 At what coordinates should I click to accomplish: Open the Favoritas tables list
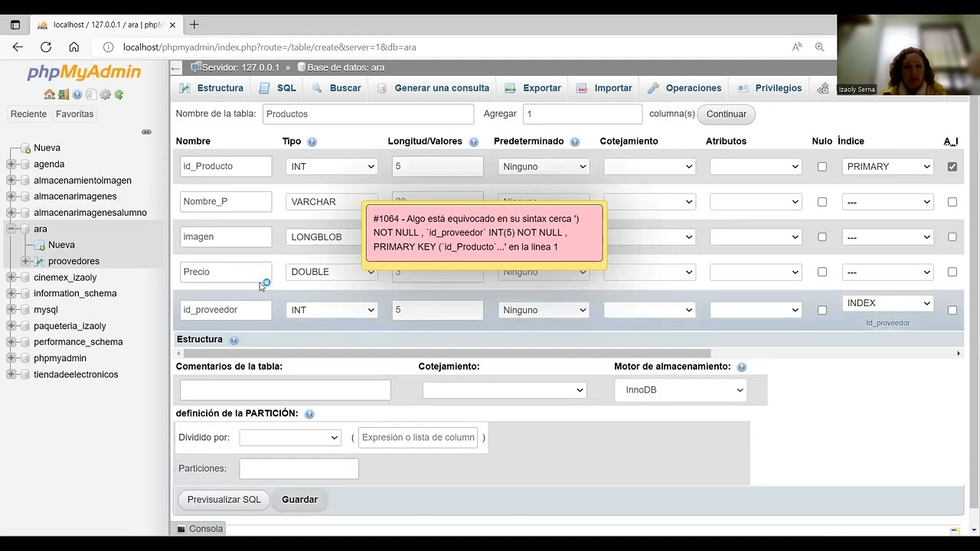[x=74, y=114]
